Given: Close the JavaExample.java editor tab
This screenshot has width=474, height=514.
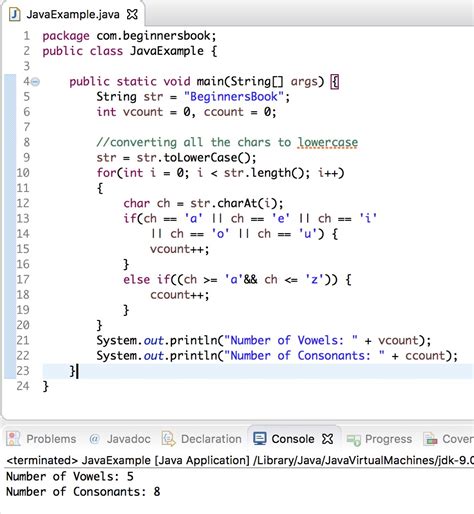Looking at the screenshot, I should pos(132,14).
